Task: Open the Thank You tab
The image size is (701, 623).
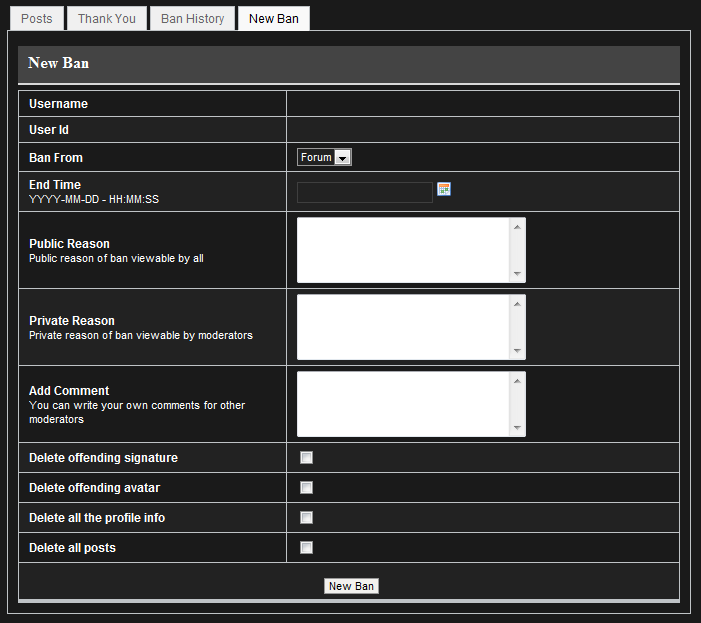Action: pos(107,19)
